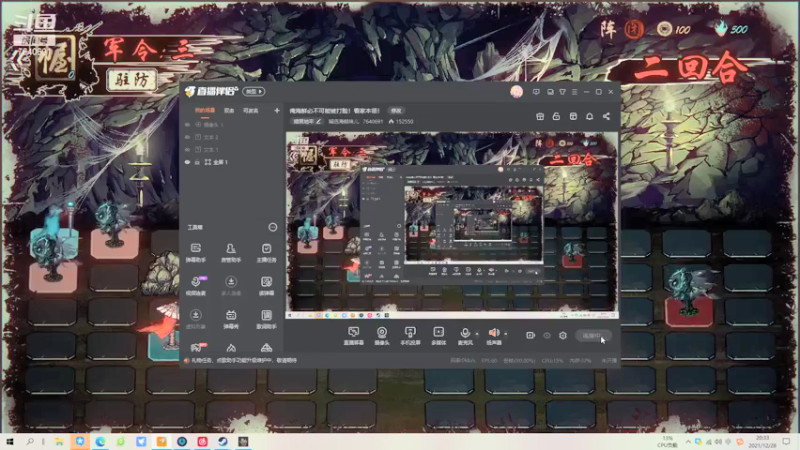Add a 摄像头 camera source
The height and width of the screenshot is (450, 800).
tap(382, 336)
